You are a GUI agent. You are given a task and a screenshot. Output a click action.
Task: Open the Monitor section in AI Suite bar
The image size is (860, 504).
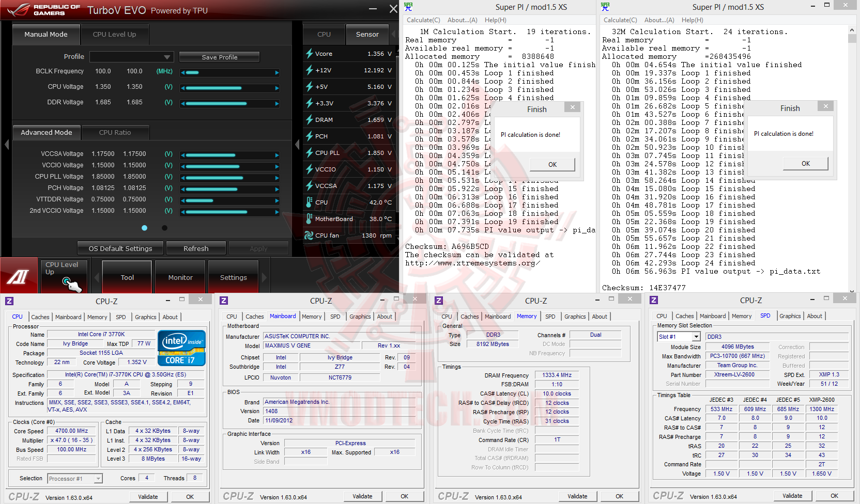(x=180, y=277)
